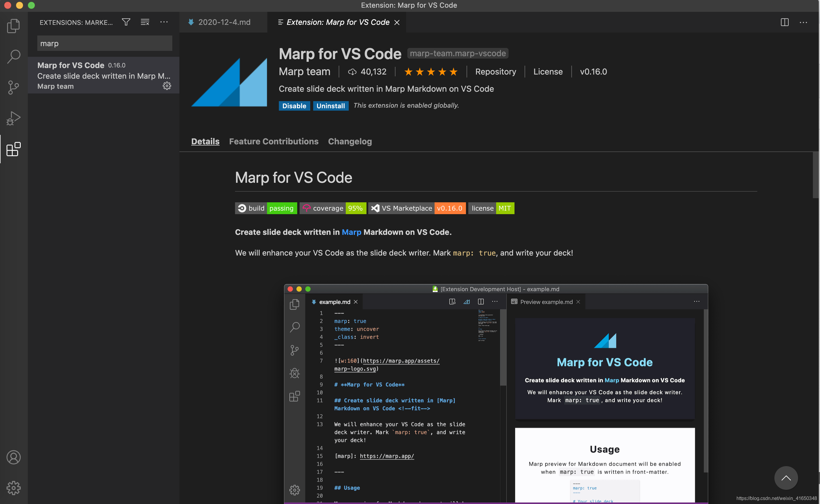Open the Source Control view
The image size is (820, 504).
coord(13,87)
